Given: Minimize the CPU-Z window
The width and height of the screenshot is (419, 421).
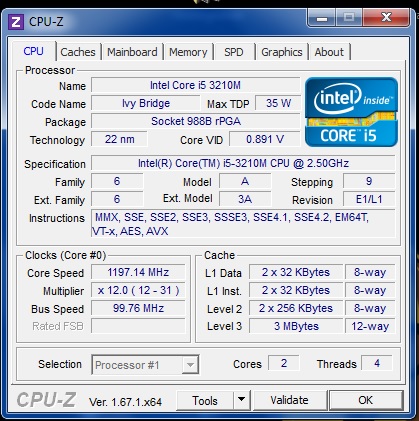Looking at the screenshot, I should pyautogui.click(x=321, y=18).
